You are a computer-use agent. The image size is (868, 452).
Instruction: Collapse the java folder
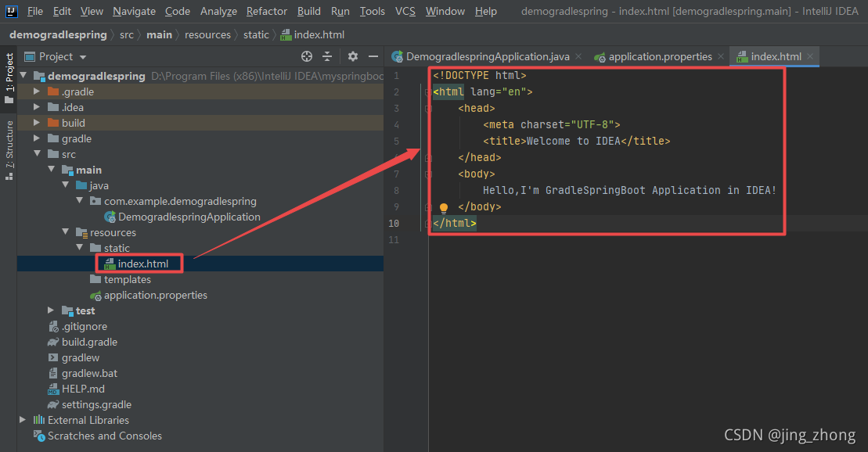65,185
